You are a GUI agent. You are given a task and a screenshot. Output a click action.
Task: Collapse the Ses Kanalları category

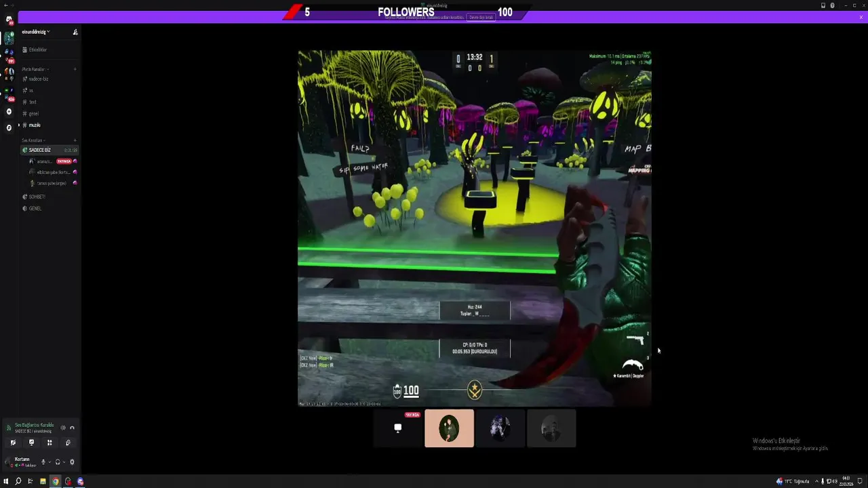33,140
